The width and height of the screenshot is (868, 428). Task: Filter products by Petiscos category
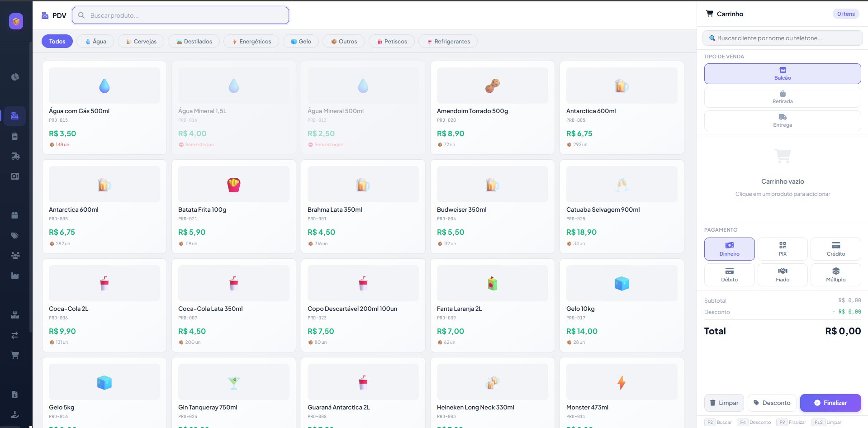pyautogui.click(x=392, y=41)
